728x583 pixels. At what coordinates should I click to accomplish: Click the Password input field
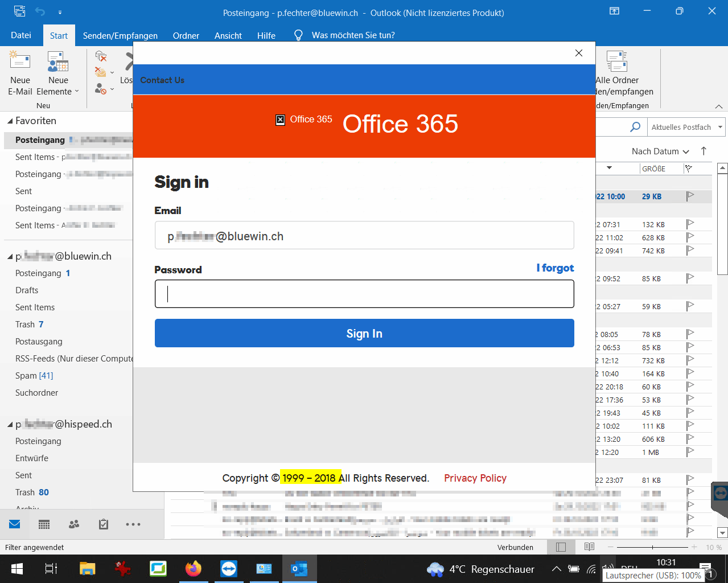pyautogui.click(x=364, y=294)
